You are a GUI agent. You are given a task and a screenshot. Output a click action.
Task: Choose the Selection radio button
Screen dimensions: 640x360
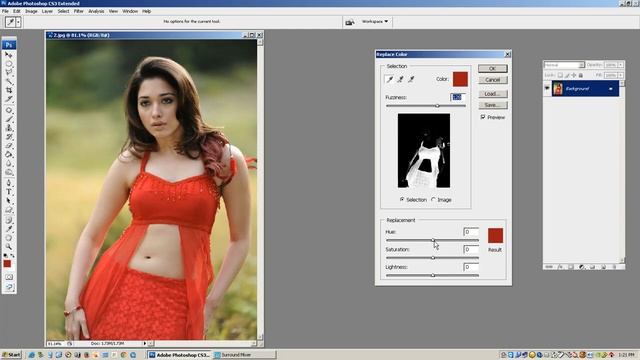point(402,200)
